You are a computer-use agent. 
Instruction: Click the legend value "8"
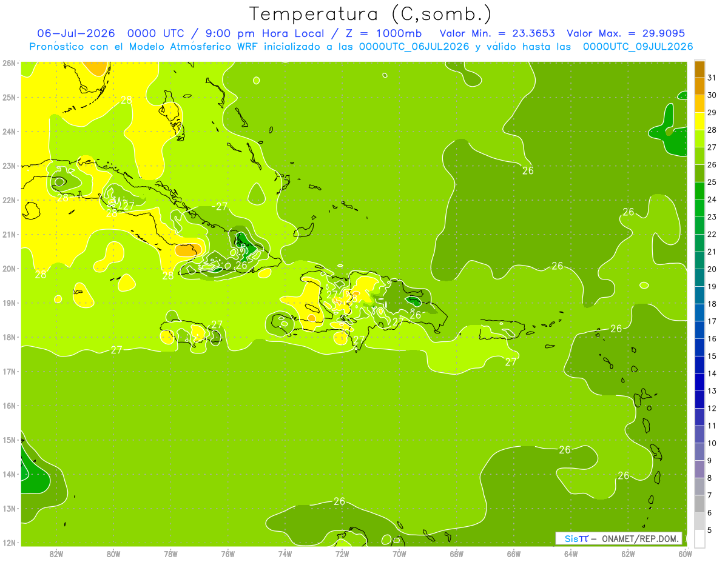[710, 478]
